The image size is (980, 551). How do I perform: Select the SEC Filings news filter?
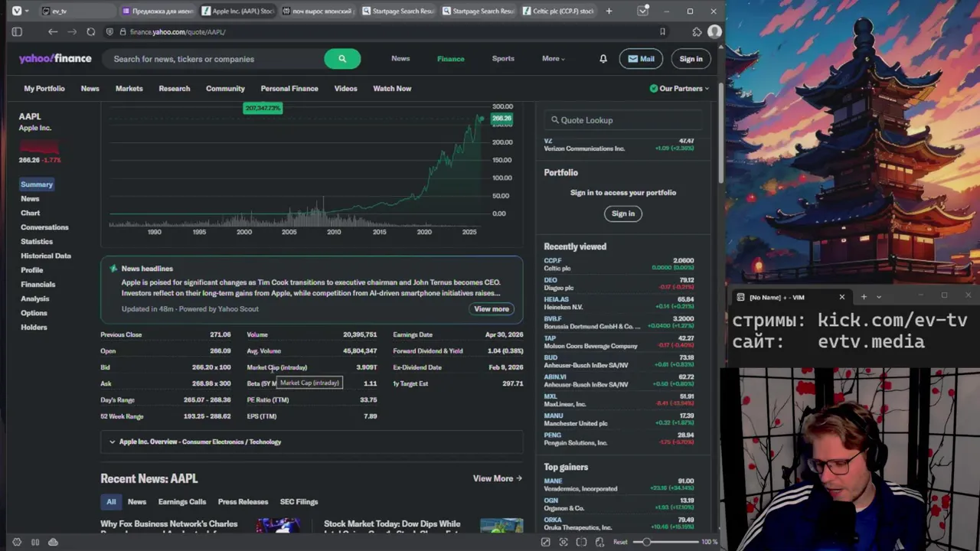tap(299, 502)
